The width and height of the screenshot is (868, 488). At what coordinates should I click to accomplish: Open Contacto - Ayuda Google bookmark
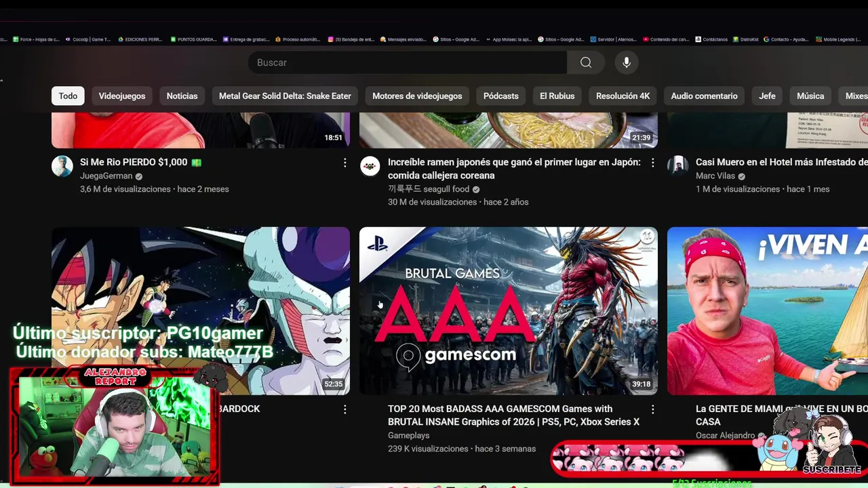tap(786, 39)
